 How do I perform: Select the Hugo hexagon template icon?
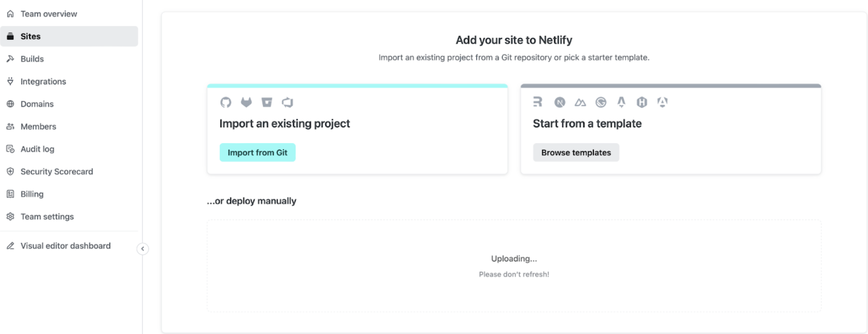(x=642, y=102)
